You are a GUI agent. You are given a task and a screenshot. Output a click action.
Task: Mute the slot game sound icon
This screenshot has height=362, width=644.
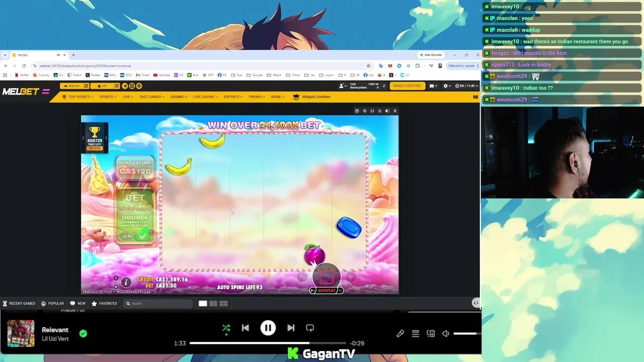[116, 287]
